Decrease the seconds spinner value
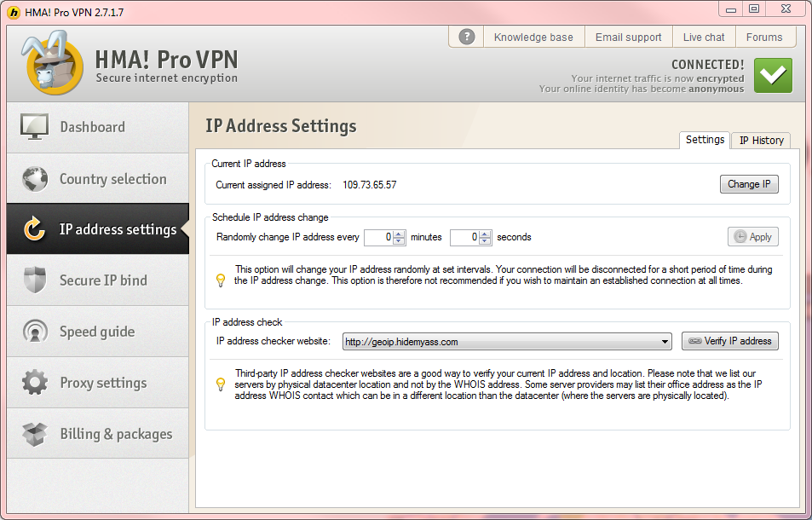 tap(485, 241)
